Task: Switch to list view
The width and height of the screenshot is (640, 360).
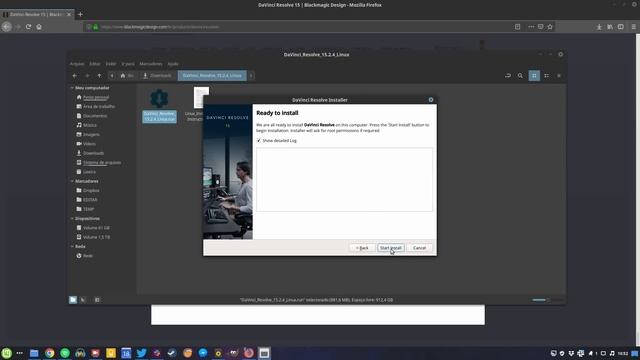Action: [x=547, y=76]
